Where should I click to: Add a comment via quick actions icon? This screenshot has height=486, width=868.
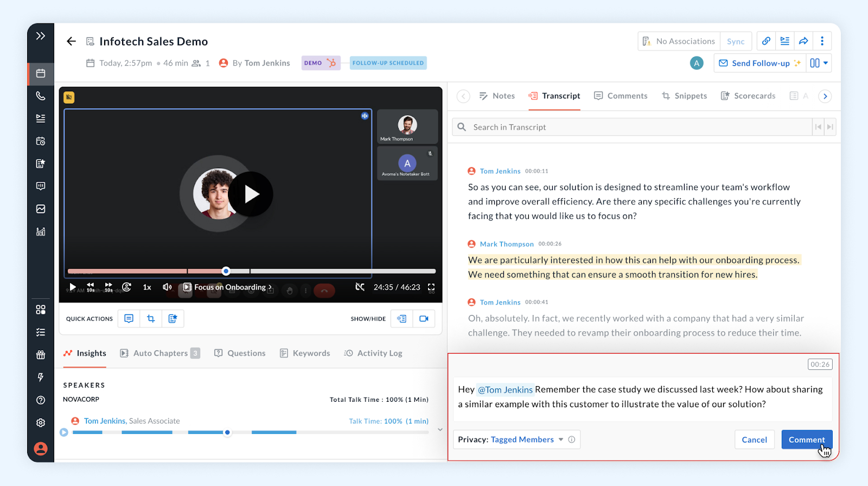(x=129, y=319)
